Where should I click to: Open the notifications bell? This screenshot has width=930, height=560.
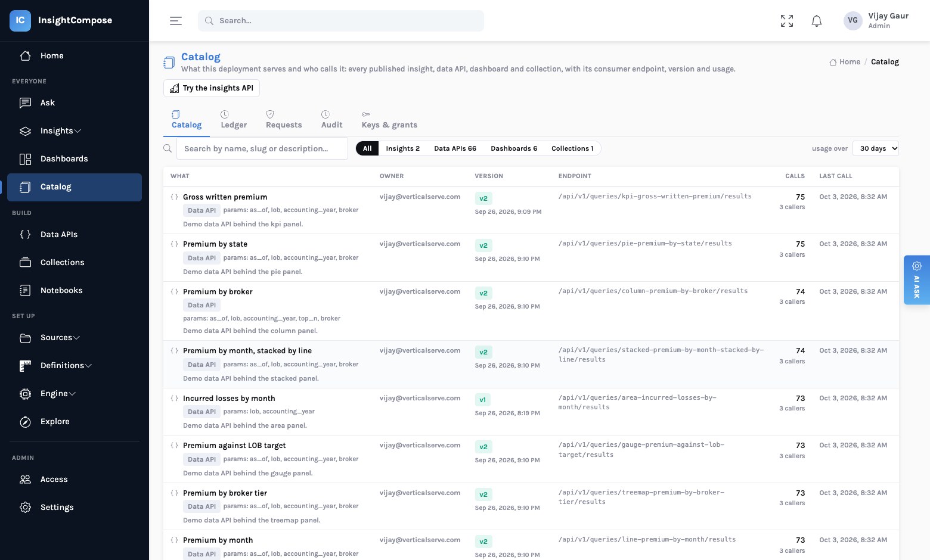pyautogui.click(x=817, y=21)
